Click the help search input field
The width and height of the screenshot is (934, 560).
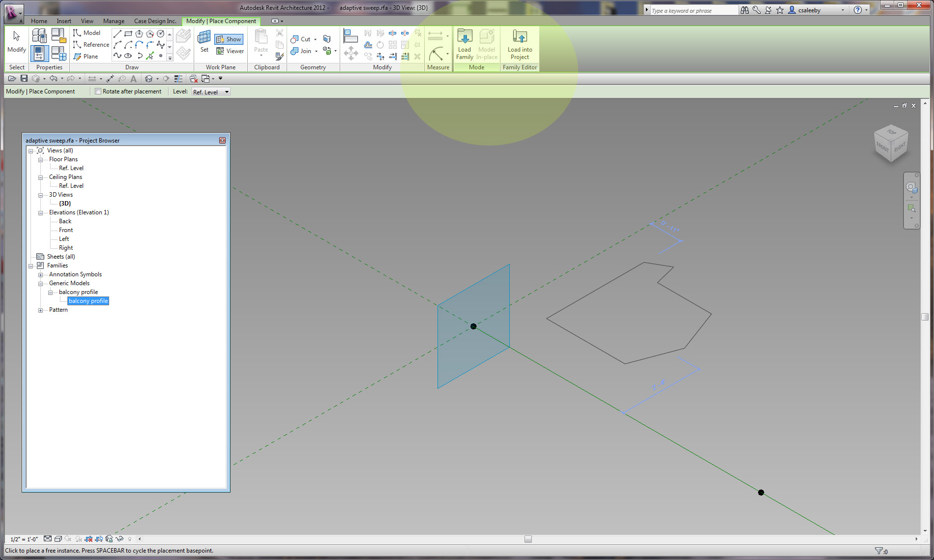tap(693, 10)
